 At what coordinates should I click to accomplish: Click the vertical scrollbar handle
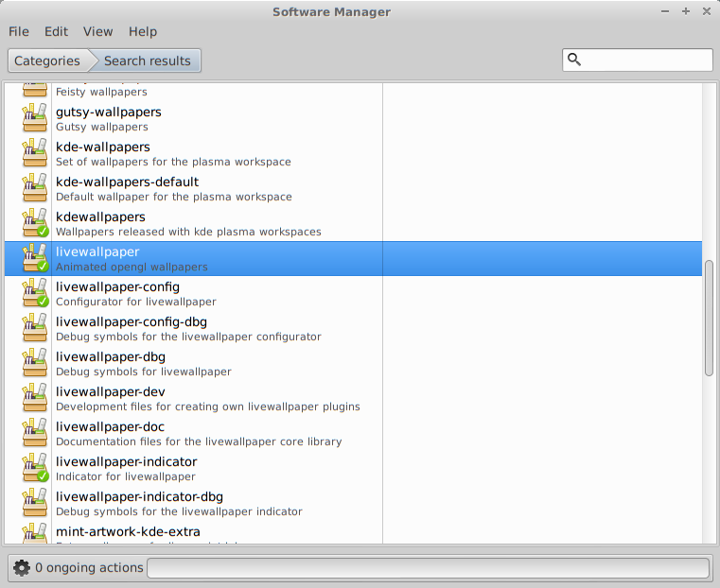[709, 317]
